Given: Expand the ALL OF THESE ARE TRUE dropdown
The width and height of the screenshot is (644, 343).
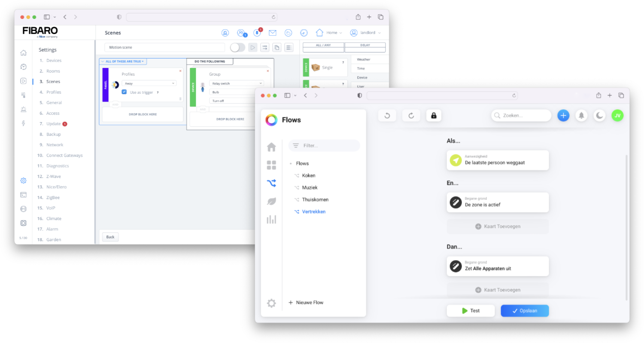Looking at the screenshot, I should click(x=123, y=61).
